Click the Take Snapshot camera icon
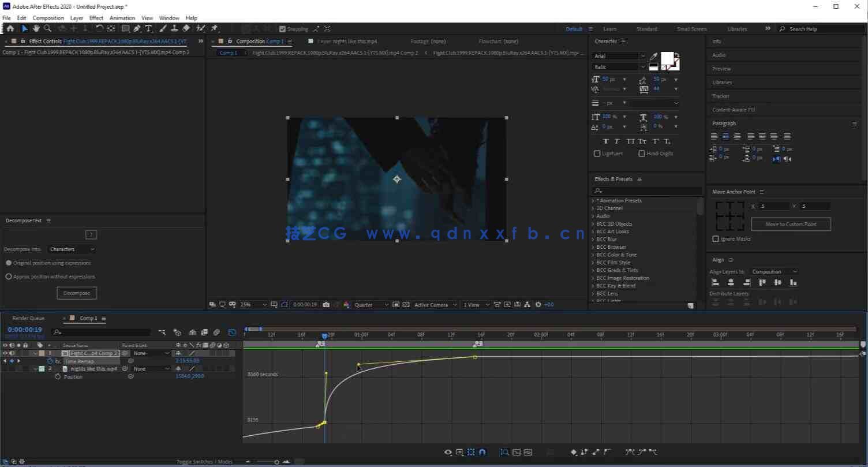 point(326,305)
